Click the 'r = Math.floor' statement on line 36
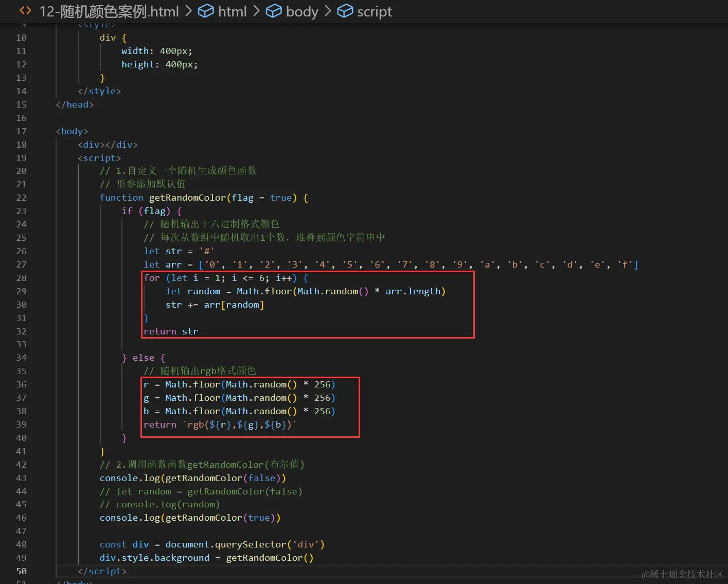Viewport: 728px width, 584px height. 239,384
